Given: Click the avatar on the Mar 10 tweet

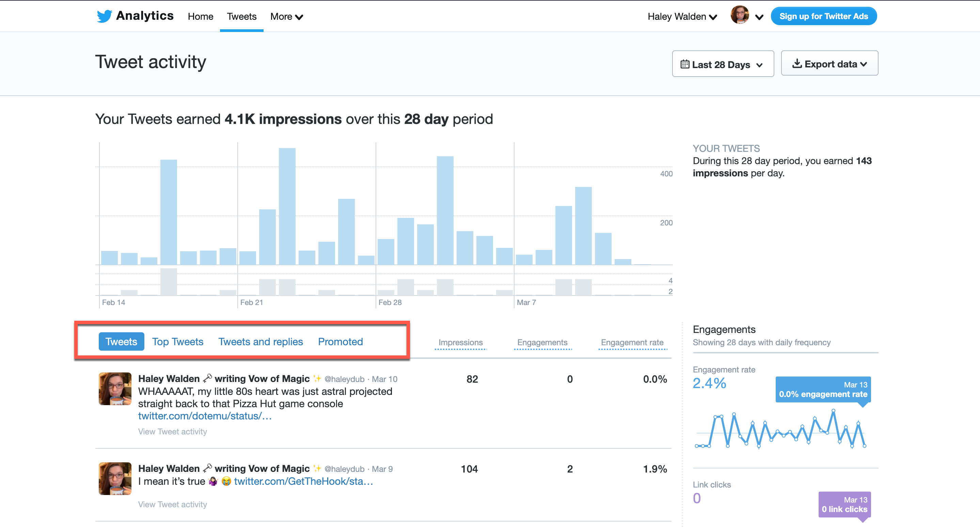Looking at the screenshot, I should click(115, 388).
